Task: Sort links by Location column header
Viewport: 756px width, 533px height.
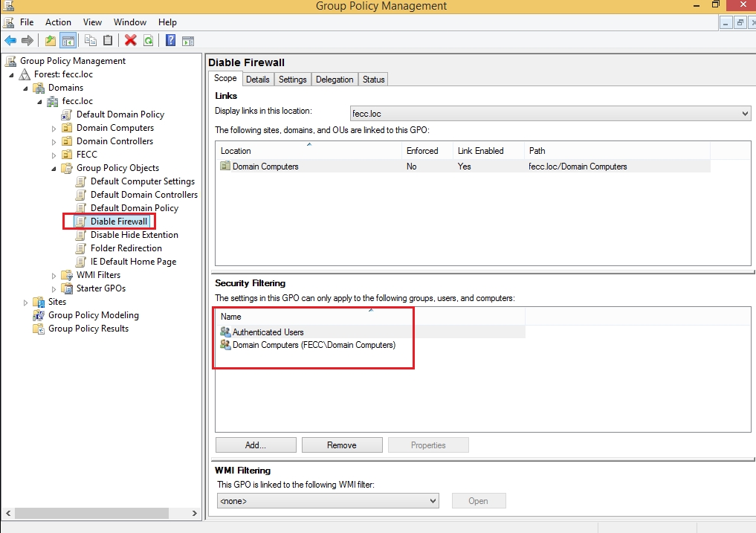Action: click(x=308, y=151)
